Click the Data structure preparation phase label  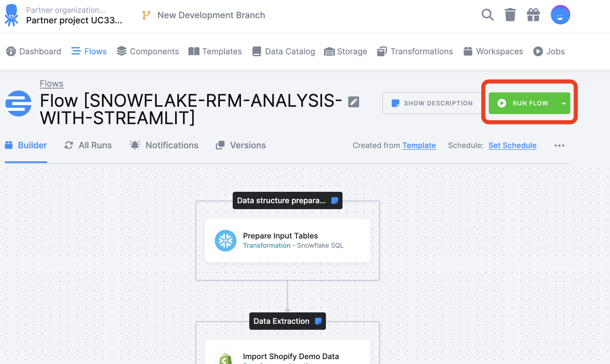(x=288, y=200)
